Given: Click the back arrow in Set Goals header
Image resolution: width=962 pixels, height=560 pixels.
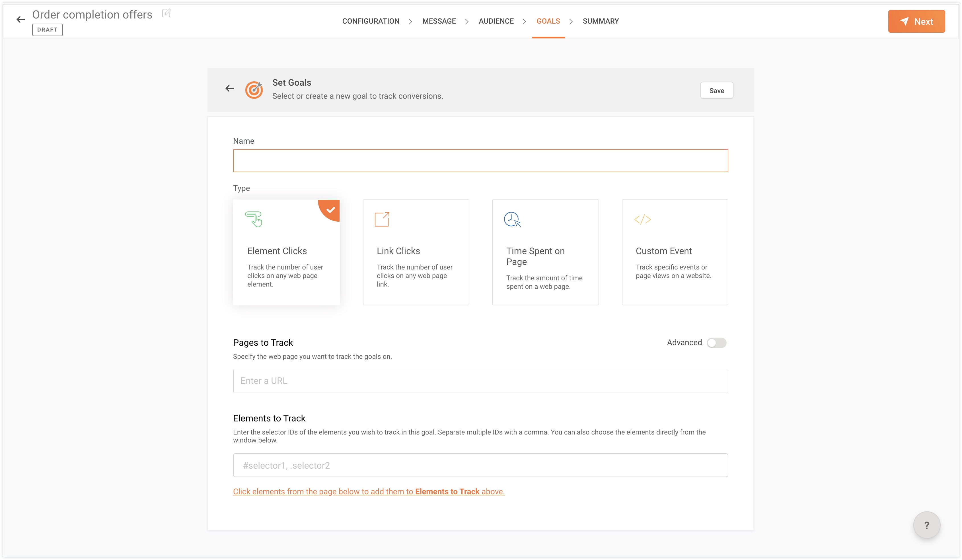Looking at the screenshot, I should point(229,88).
